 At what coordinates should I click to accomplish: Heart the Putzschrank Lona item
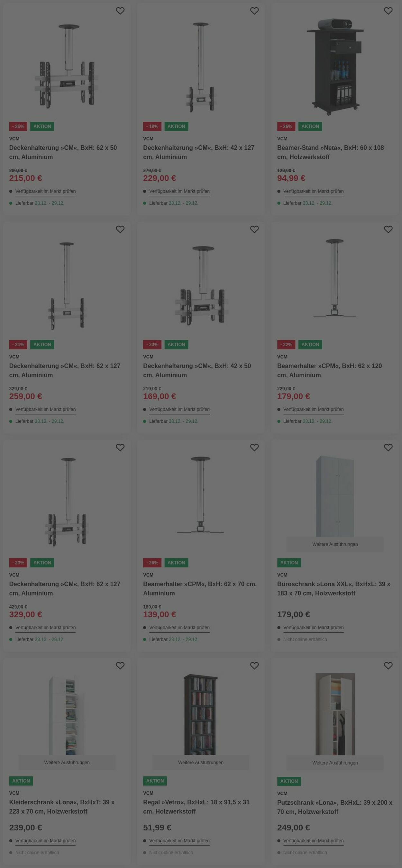click(x=388, y=665)
